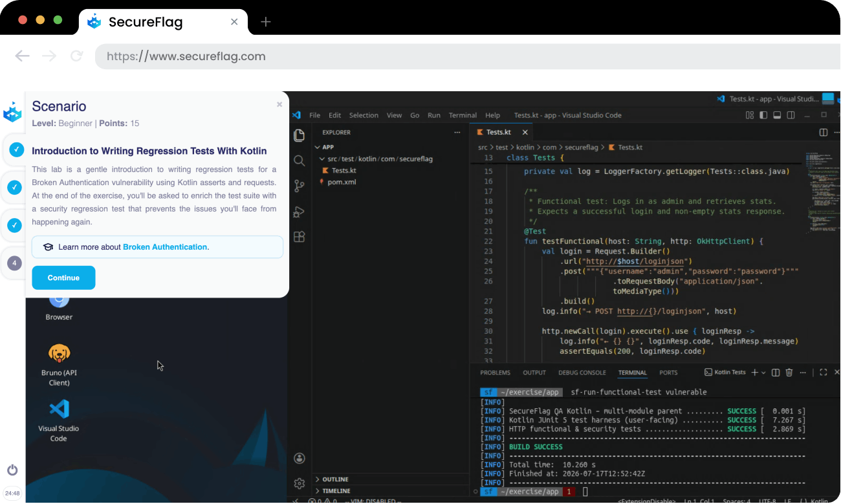Open terminal panel more actions ellipsis
The width and height of the screenshot is (841, 504).
pos(802,373)
